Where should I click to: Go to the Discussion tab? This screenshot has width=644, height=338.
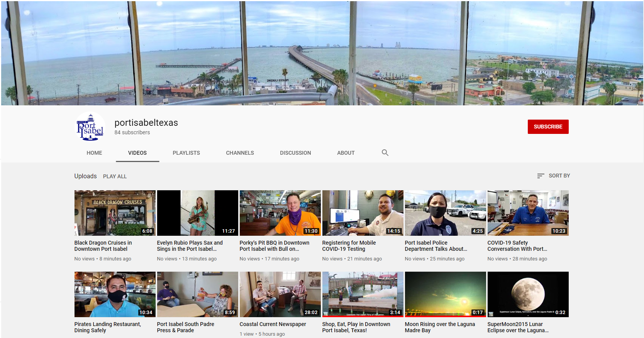tap(295, 153)
